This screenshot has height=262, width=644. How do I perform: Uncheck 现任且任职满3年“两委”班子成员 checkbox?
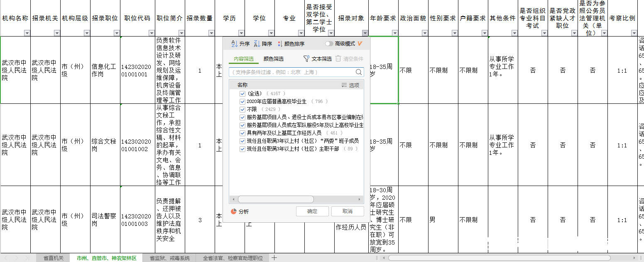click(x=242, y=141)
